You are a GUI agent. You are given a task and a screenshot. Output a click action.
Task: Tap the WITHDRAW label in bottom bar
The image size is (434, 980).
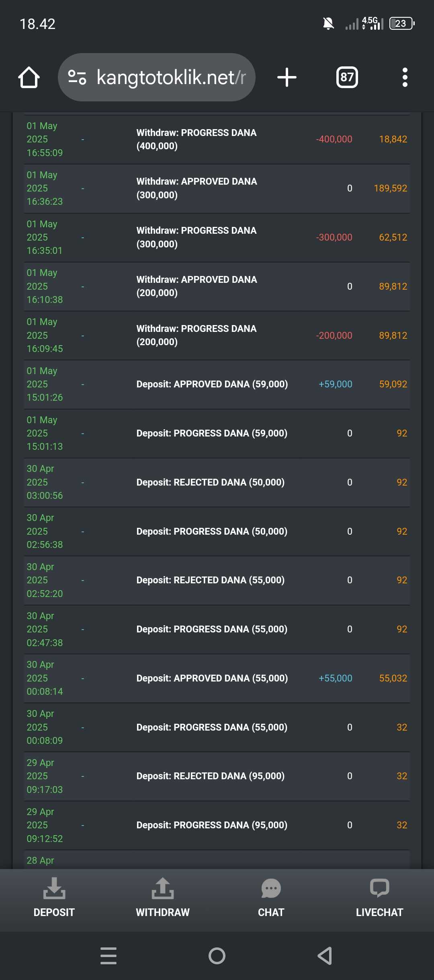click(x=163, y=912)
